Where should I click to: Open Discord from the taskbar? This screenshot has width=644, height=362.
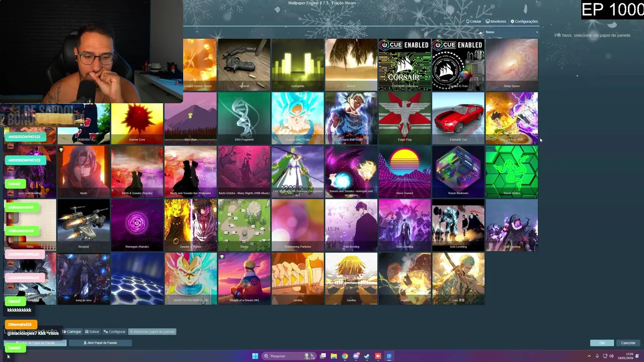point(356,356)
